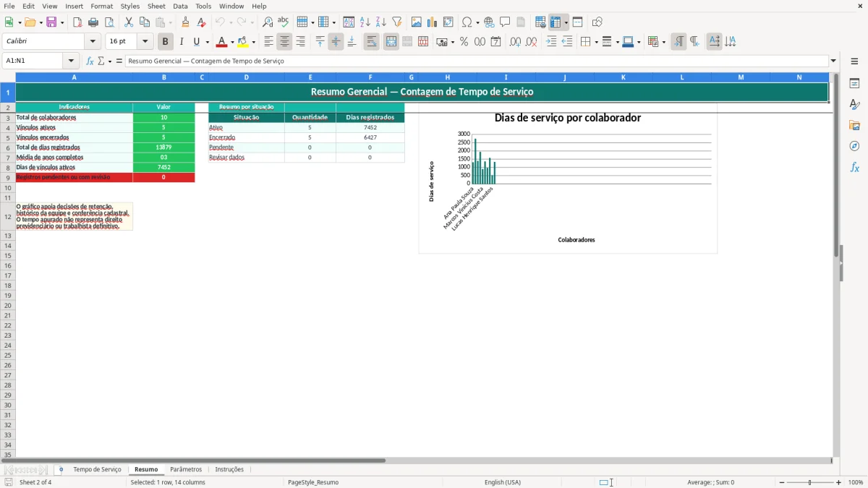Viewport: 868px width, 488px height.
Task: Click the zoom slider in the status bar
Action: [x=810, y=482]
